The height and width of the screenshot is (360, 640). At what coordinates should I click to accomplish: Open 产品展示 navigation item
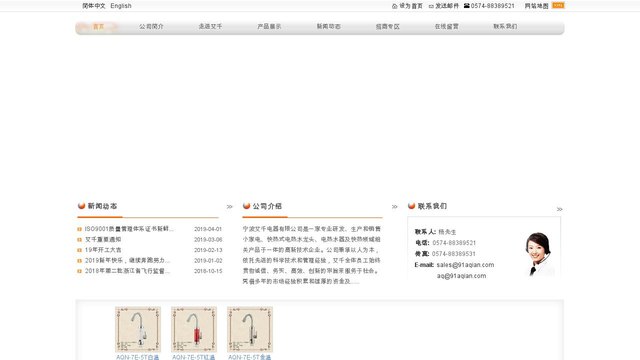click(269, 27)
